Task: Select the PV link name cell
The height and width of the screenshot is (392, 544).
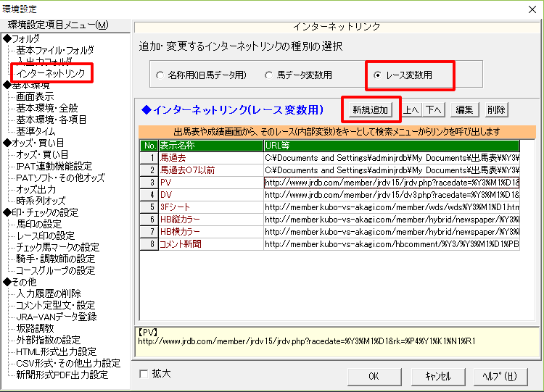Action: [x=211, y=183]
